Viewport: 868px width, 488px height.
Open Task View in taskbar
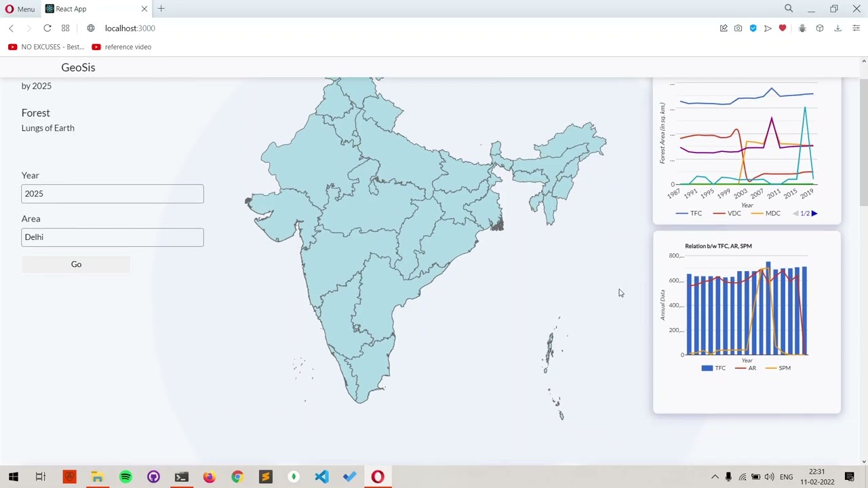tap(41, 477)
